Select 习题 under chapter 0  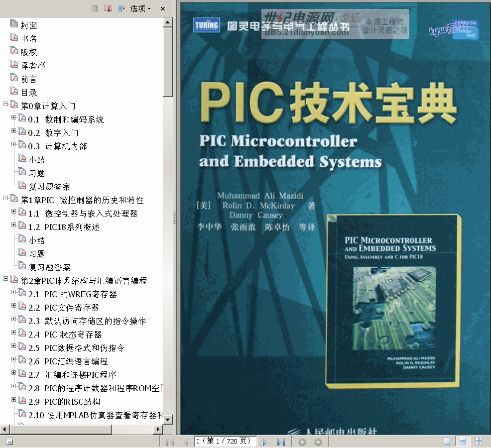point(37,173)
